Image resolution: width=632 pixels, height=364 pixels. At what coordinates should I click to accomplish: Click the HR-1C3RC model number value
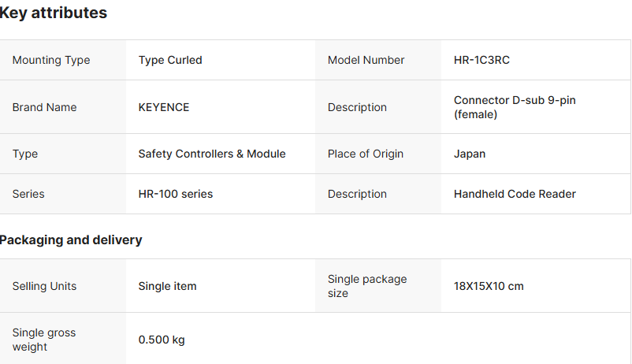481,60
